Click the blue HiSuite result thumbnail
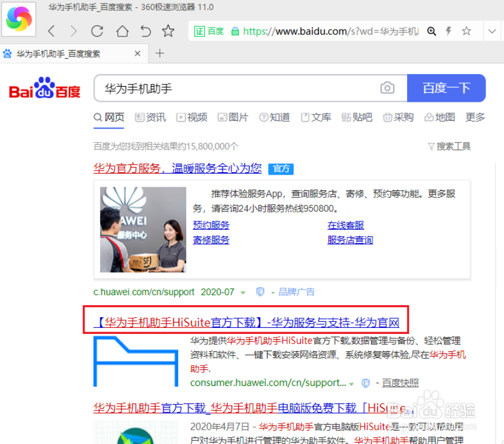 click(x=136, y=361)
